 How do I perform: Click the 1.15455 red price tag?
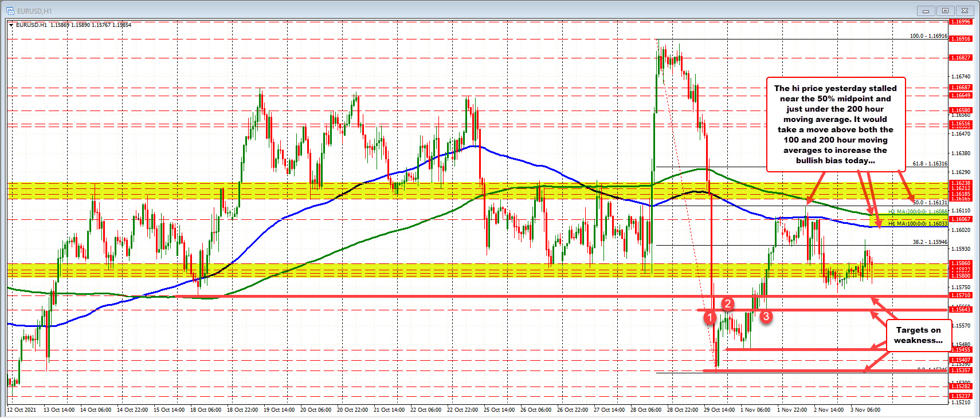pos(961,350)
